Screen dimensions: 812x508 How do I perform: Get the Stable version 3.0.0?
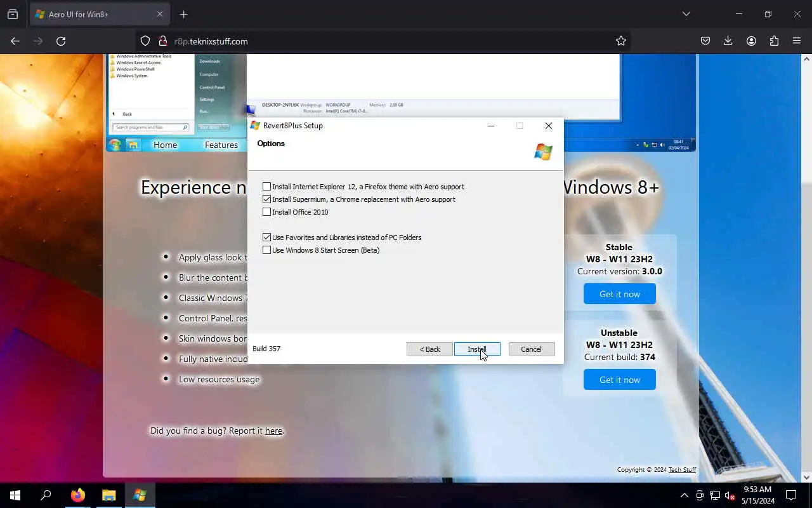click(x=620, y=294)
